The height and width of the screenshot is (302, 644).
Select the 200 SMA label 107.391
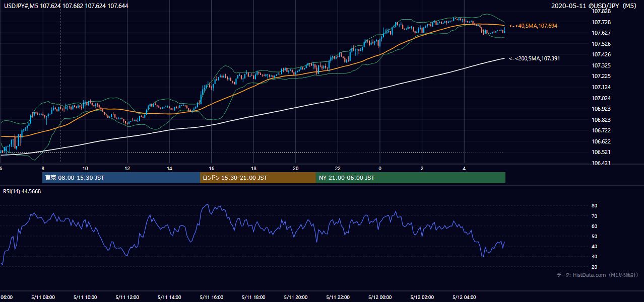(534, 59)
